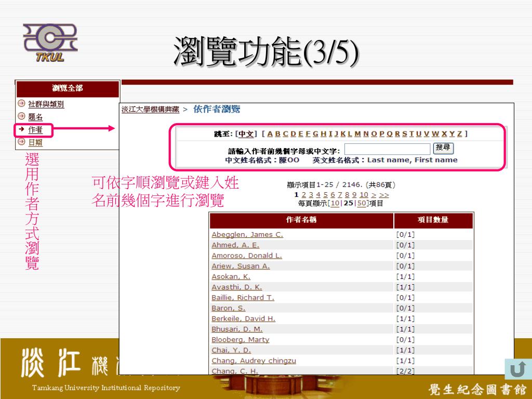Select 作者 browse option
This screenshot has width=532, height=399.
pos(35,129)
